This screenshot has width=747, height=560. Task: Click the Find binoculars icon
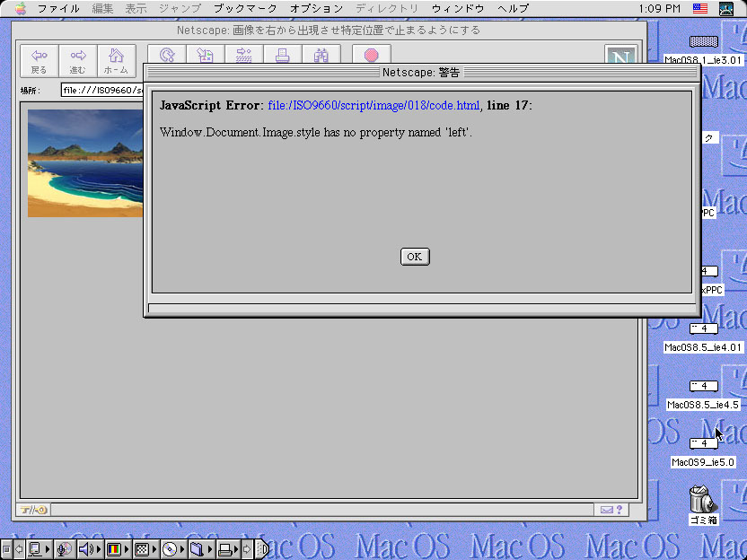[x=321, y=55]
